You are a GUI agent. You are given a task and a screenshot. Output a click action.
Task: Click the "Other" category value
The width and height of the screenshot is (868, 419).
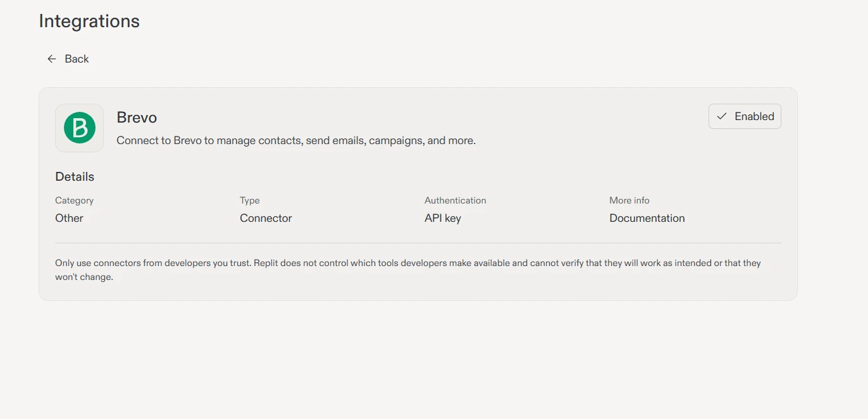click(x=69, y=218)
